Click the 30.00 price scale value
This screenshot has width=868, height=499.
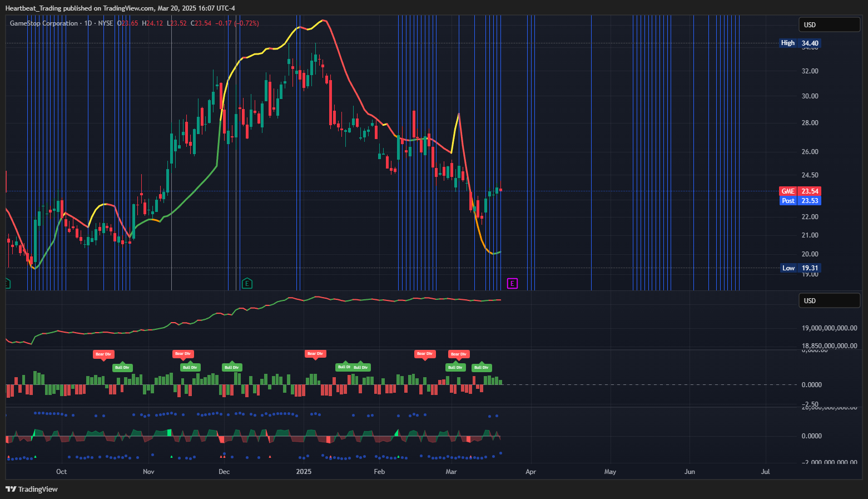tap(810, 96)
